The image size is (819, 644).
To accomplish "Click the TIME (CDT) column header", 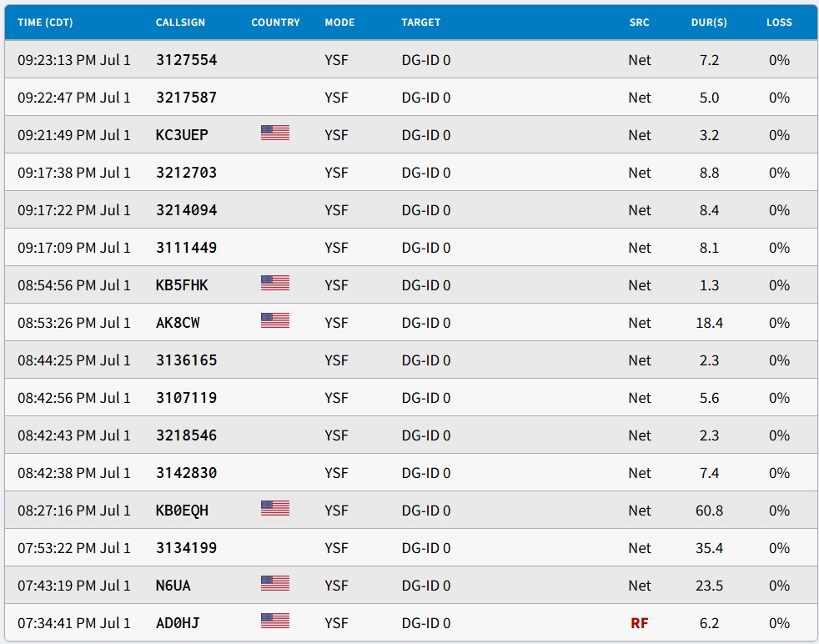I will point(45,23).
